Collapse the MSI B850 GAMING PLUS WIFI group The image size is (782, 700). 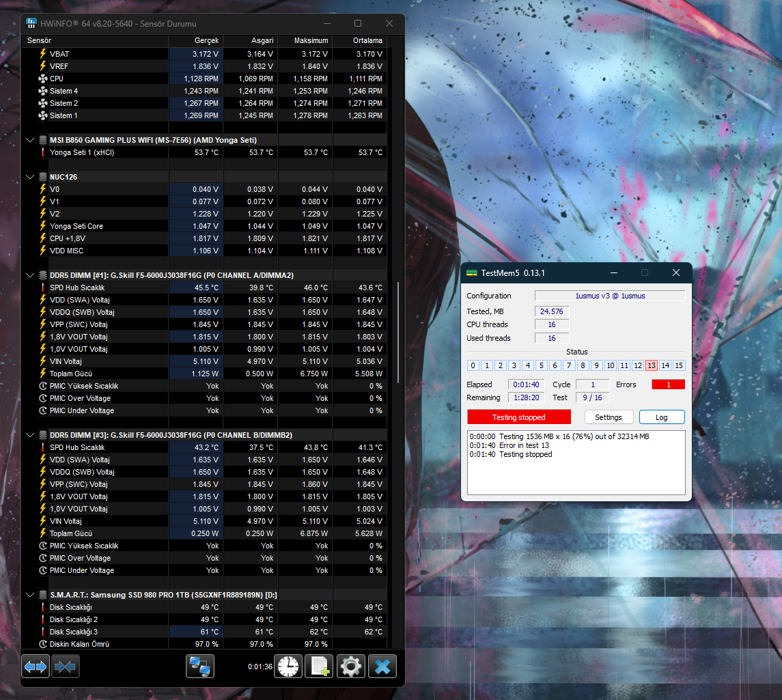click(30, 140)
